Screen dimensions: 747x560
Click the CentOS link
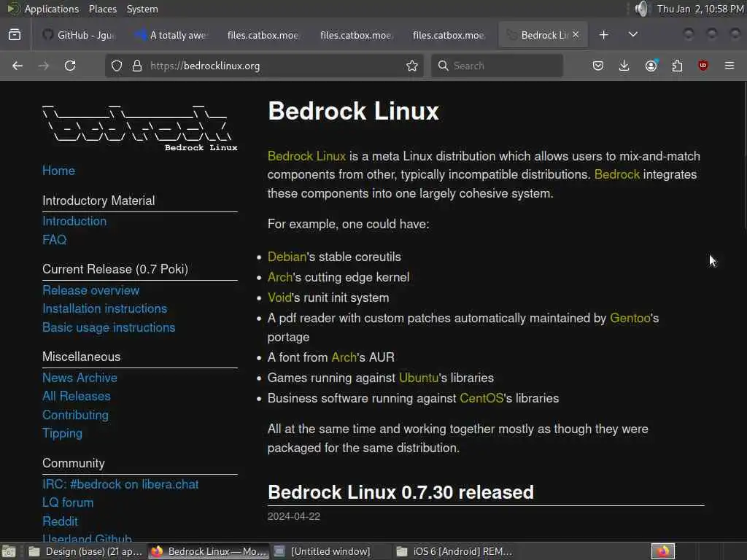click(x=481, y=398)
